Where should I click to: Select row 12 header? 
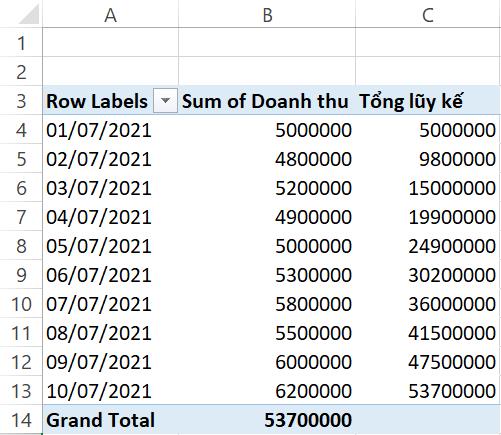point(21,362)
